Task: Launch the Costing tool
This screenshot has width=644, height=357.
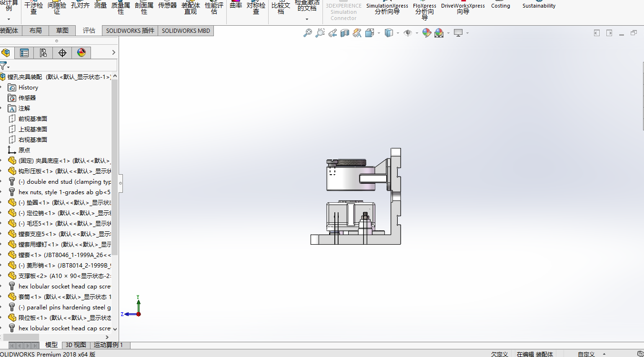Action: tap(500, 6)
